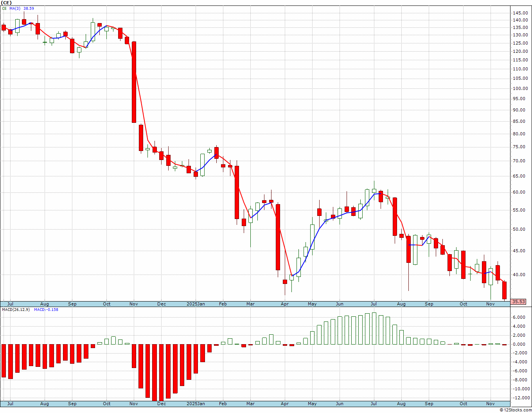The width and height of the screenshot is (532, 413).
Task: Select Dec on the price chart time axis
Action: coord(161,304)
